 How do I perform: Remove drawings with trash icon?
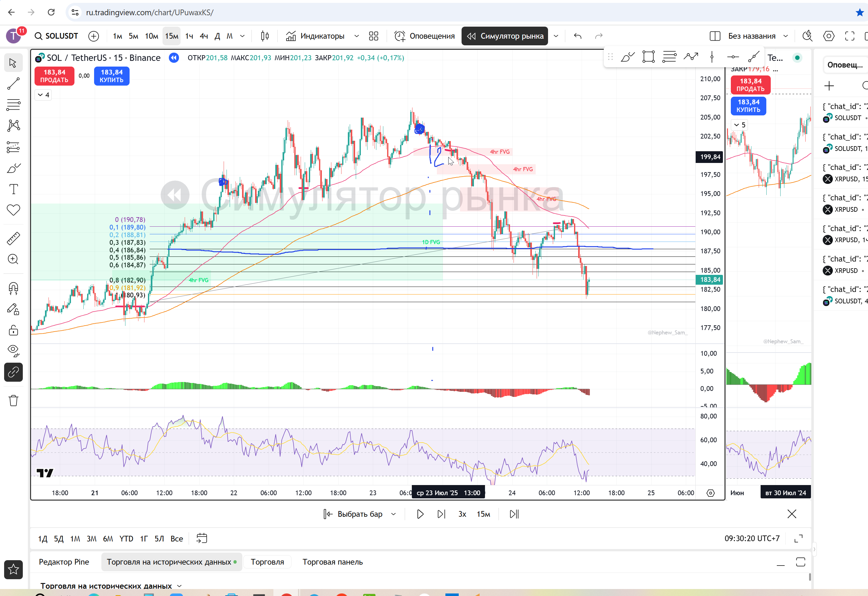[13, 401]
